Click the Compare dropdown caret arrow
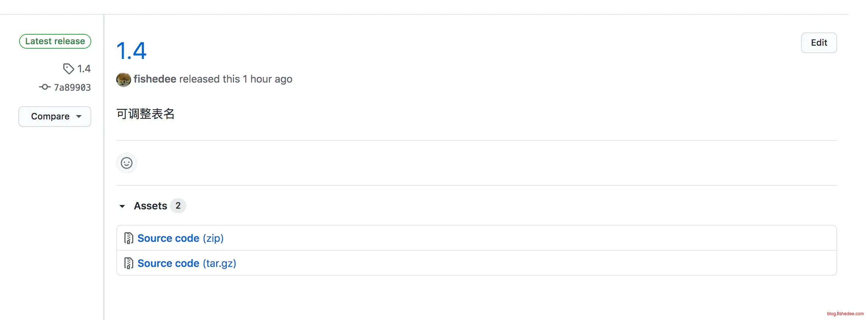This screenshot has height=320, width=868. [79, 116]
